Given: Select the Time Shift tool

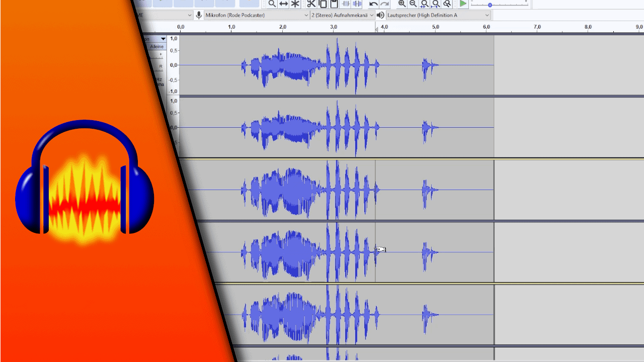Looking at the screenshot, I should [283, 4].
